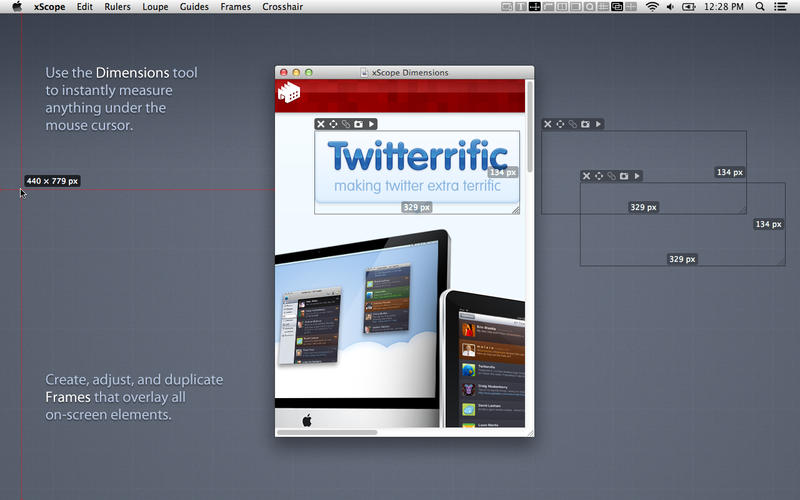This screenshot has height=500, width=800.
Task: Click the move icon of the upper empty frame
Action: tap(560, 124)
